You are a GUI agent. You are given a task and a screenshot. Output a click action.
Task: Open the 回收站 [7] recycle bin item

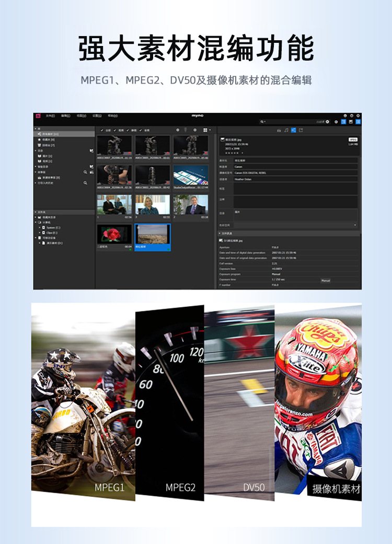click(x=46, y=145)
